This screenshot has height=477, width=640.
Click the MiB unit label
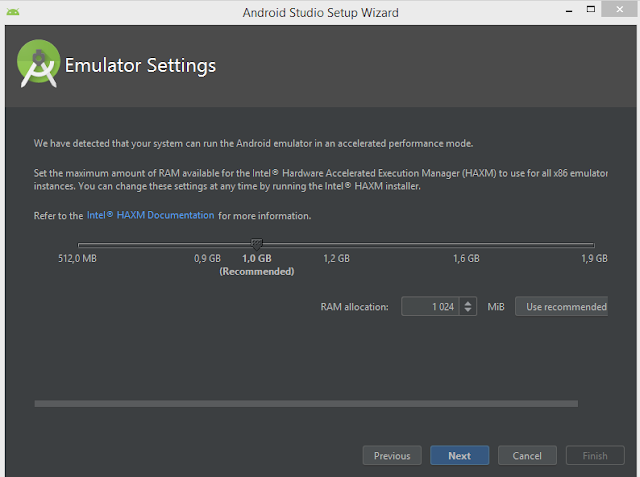[x=496, y=307]
